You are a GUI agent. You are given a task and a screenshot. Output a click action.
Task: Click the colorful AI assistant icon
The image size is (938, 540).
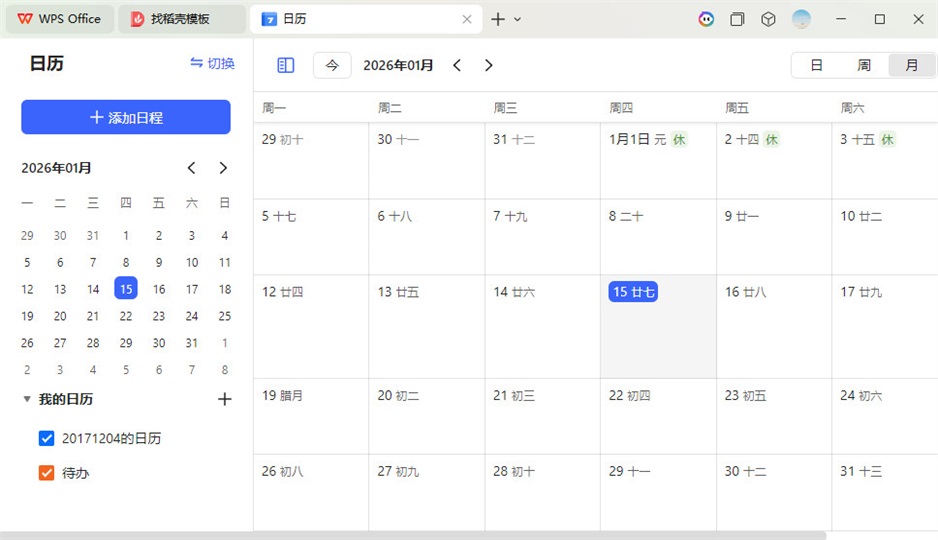706,19
